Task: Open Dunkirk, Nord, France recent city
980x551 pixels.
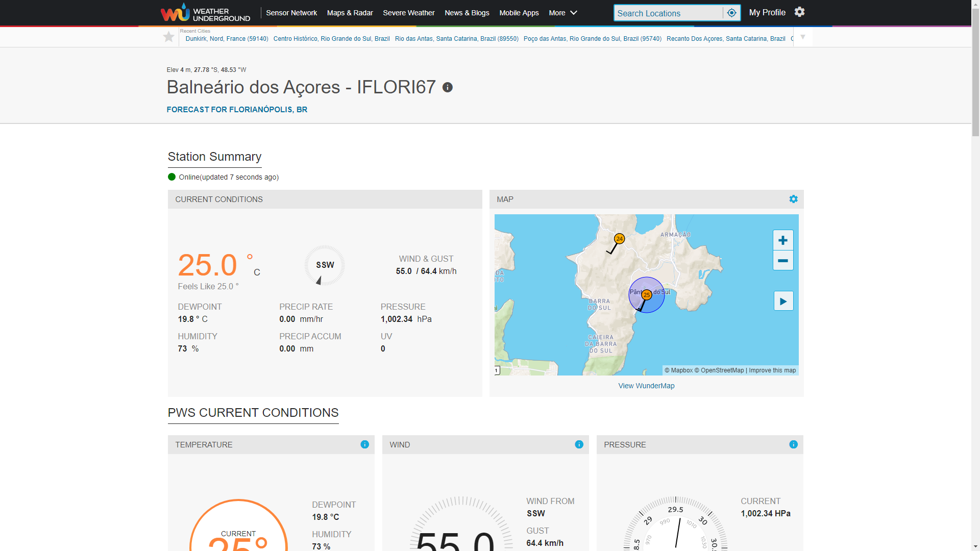Action: point(227,39)
